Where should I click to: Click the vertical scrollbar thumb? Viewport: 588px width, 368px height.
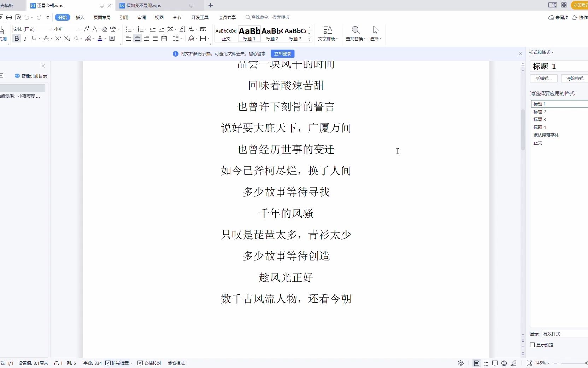click(523, 130)
